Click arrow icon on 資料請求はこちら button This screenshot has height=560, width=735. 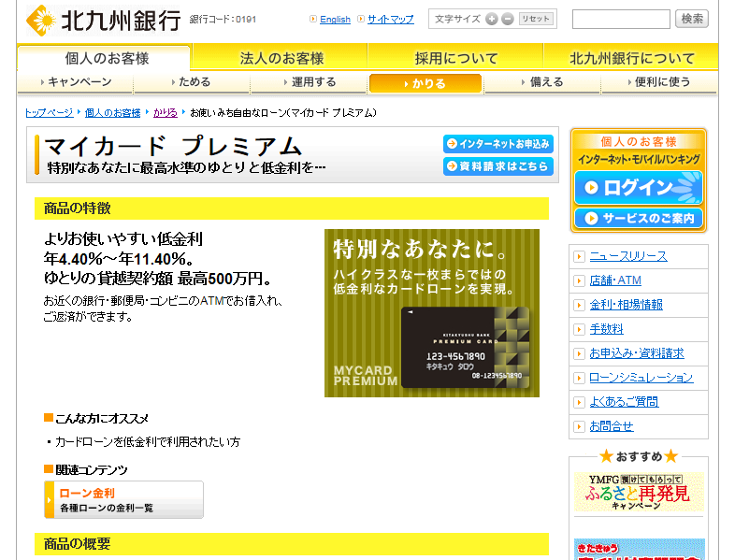click(452, 165)
